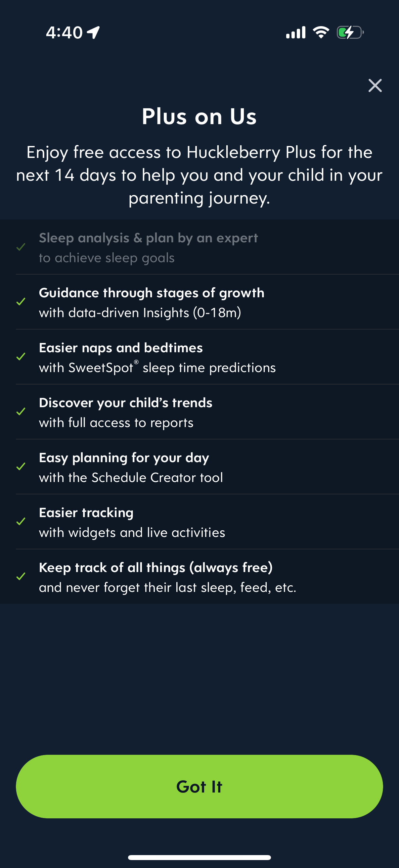Tap checkmark beside Easy planning for your day
This screenshot has width=399, height=868.
(x=21, y=466)
